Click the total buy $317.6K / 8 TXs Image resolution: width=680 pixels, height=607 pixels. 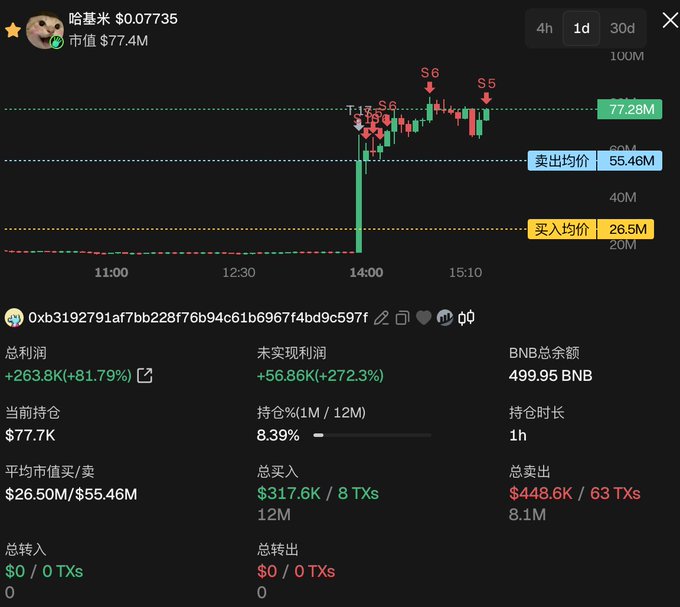318,493
